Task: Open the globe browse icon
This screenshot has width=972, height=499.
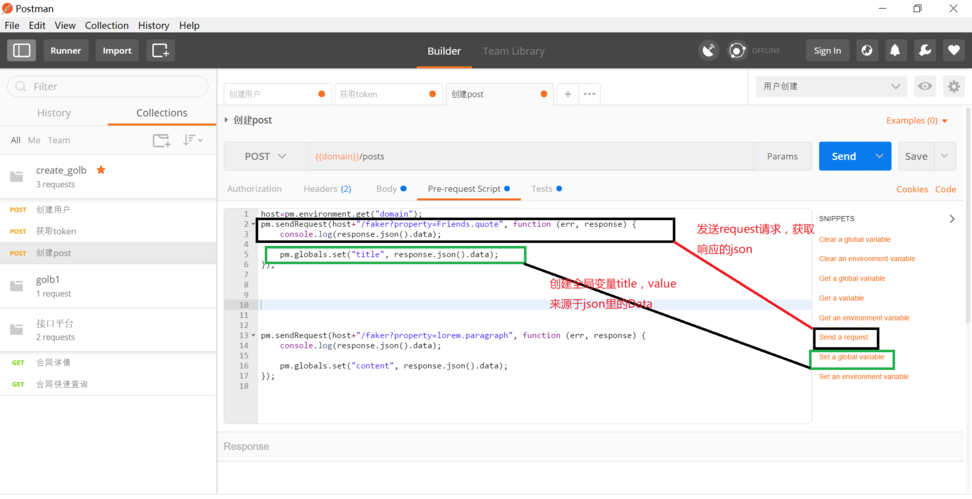Action: tap(867, 51)
